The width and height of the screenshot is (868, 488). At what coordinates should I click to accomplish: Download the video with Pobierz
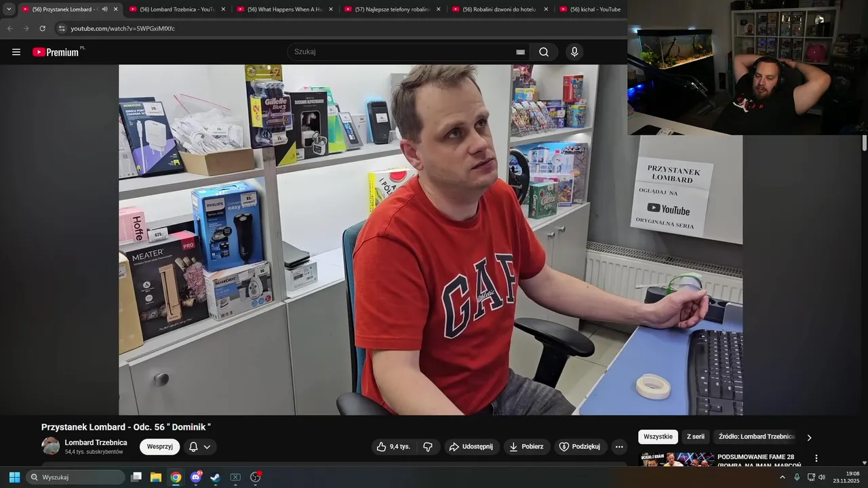[x=527, y=447]
